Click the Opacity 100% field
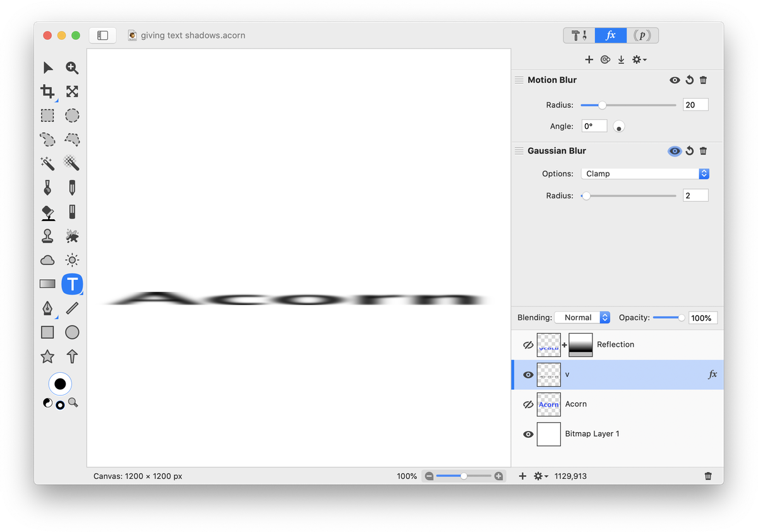 coord(704,318)
